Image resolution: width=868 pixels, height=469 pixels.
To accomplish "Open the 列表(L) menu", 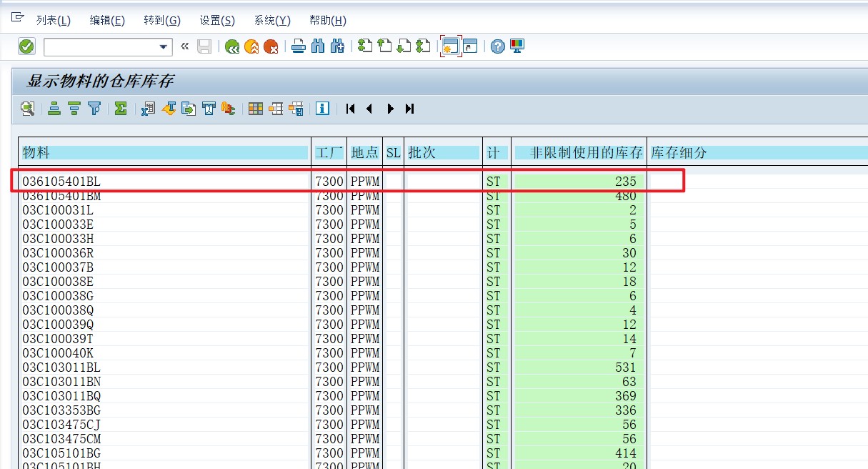I will coord(54,21).
